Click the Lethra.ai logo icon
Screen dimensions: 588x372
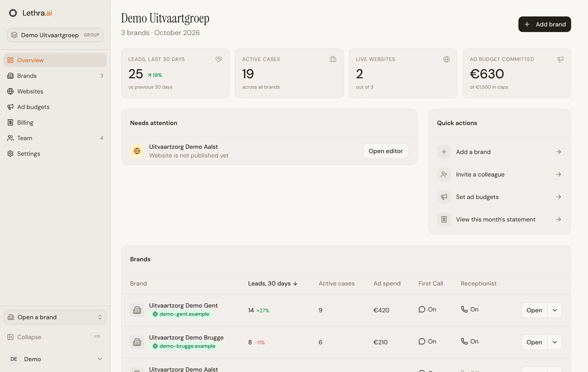click(13, 13)
